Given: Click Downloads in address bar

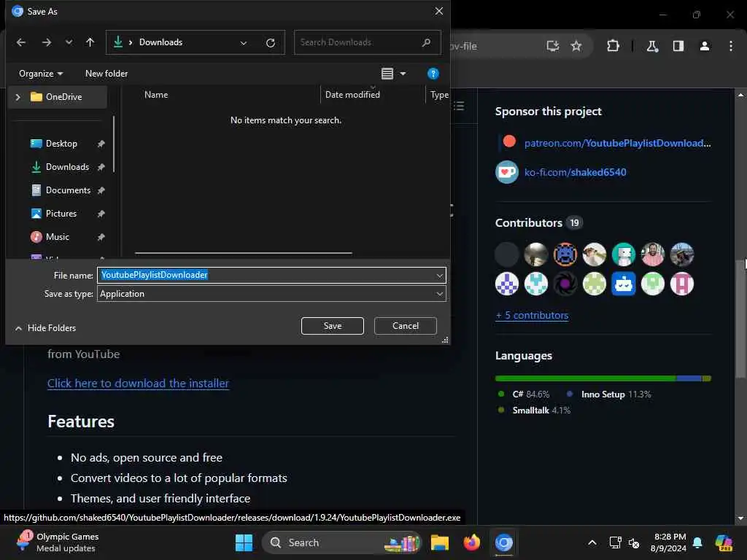Looking at the screenshot, I should [x=160, y=42].
